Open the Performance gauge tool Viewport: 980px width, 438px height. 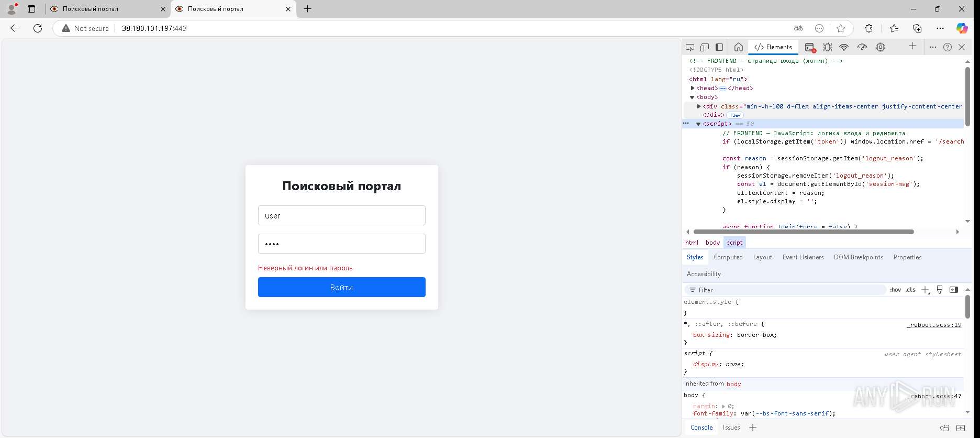pos(862,47)
